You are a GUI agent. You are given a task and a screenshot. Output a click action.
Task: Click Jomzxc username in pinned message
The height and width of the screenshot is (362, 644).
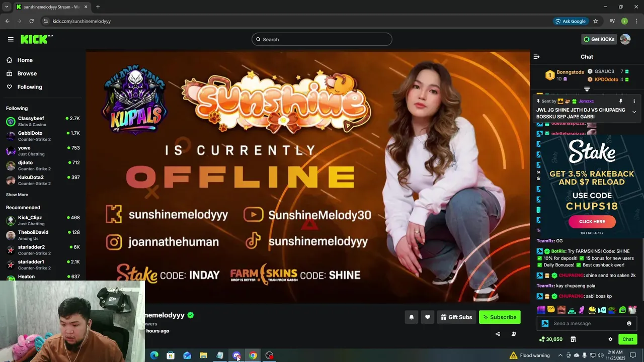(586, 101)
